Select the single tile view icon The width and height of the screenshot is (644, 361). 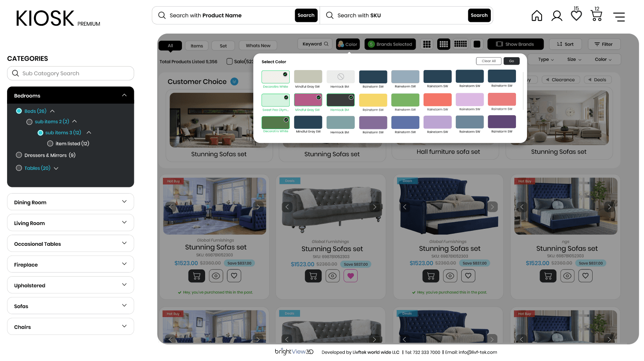pos(477,44)
